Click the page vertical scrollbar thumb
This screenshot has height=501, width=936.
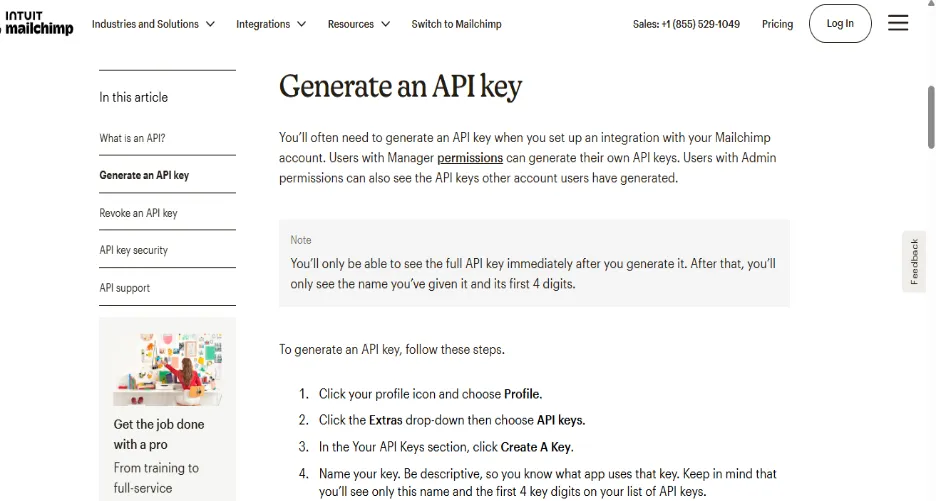click(931, 117)
